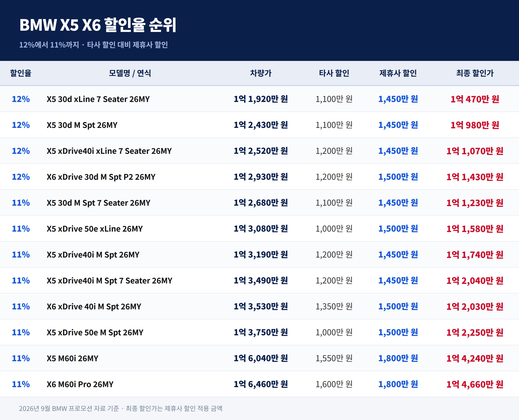This screenshot has height=420, width=519.
Task: Select "1,800만 원" in the X6 M60i Pro row
Action: [x=398, y=384]
